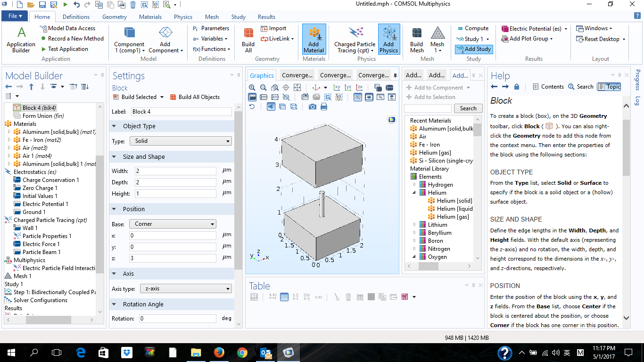Switch to the xy-plane view

(337, 87)
